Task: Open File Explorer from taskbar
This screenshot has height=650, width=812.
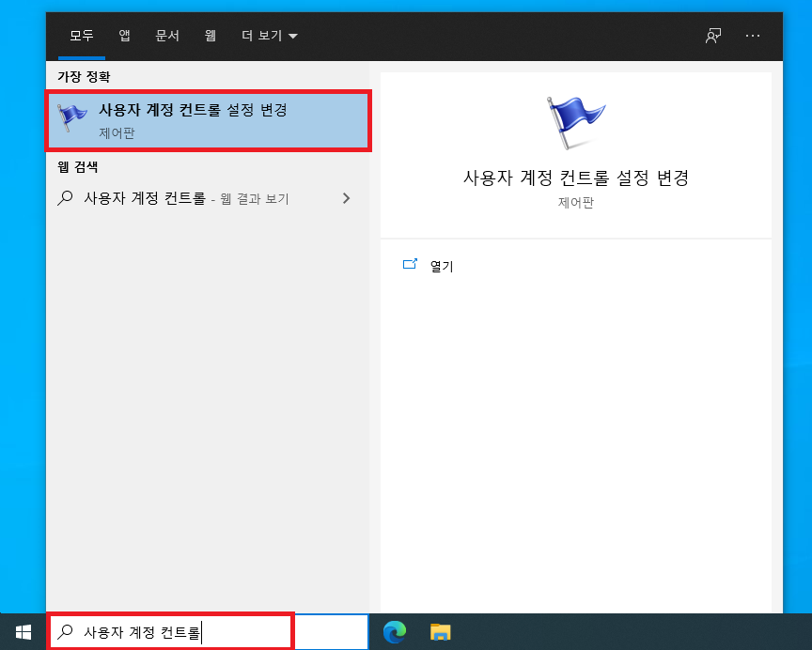Action: pyautogui.click(x=440, y=632)
